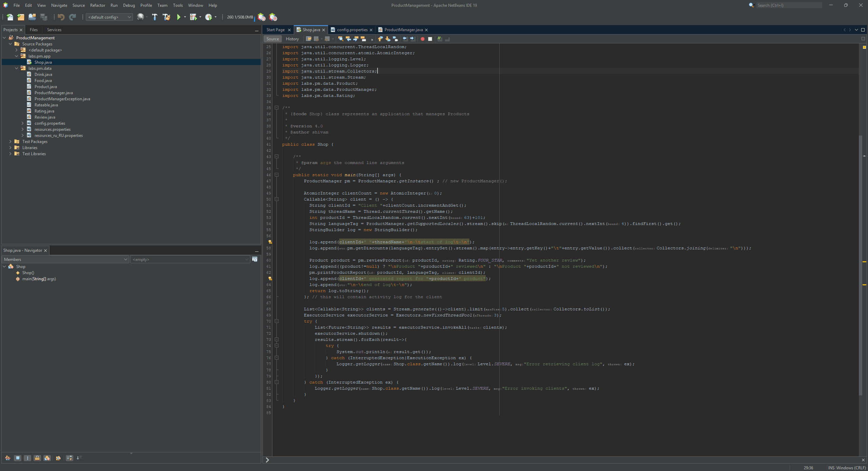Click the New File toolbar icon
This screenshot has width=868, height=471.
tap(10, 17)
